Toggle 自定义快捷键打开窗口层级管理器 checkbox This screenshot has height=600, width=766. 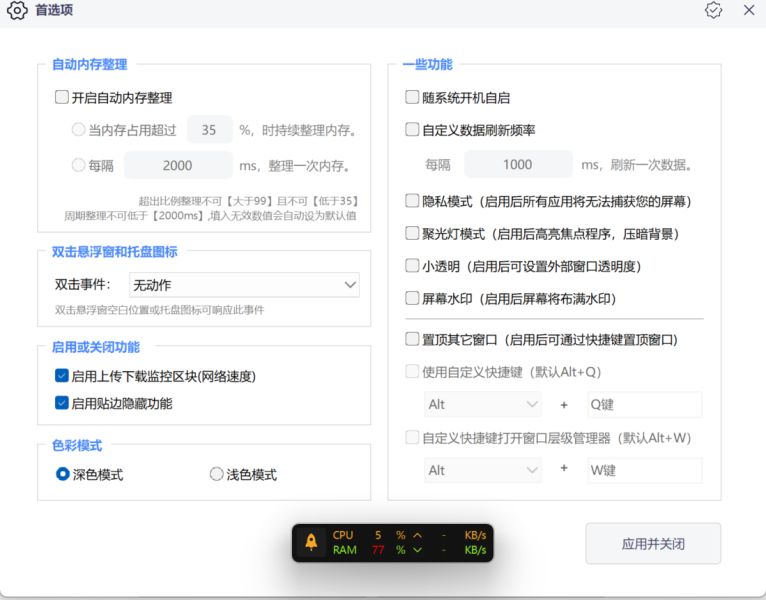point(412,437)
